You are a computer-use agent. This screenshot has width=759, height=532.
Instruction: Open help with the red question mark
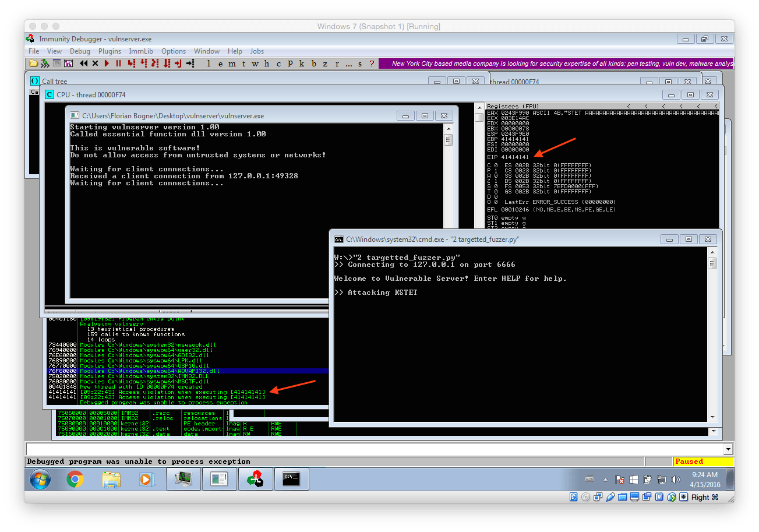[372, 64]
